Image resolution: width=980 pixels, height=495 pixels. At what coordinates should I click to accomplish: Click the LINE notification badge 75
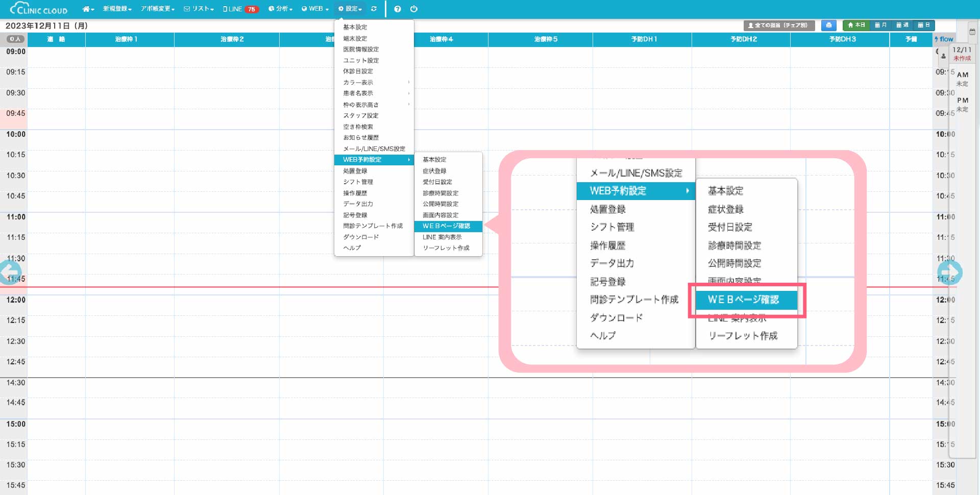pyautogui.click(x=251, y=9)
